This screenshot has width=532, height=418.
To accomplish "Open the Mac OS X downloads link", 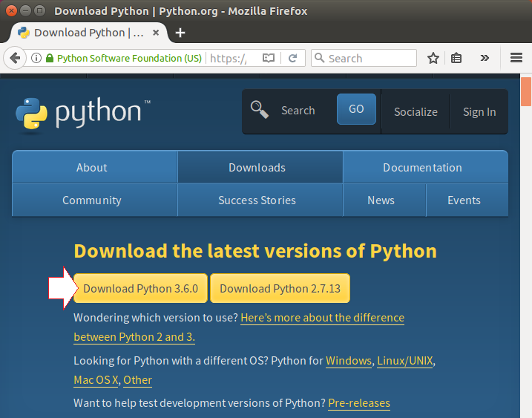I will coord(96,380).
